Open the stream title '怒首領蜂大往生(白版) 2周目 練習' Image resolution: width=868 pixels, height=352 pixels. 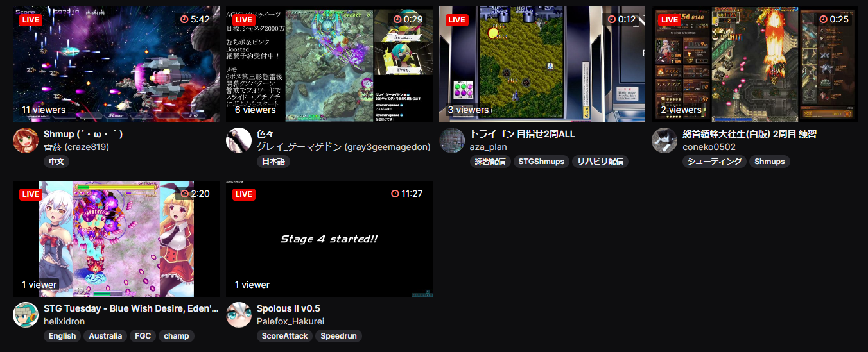749,134
